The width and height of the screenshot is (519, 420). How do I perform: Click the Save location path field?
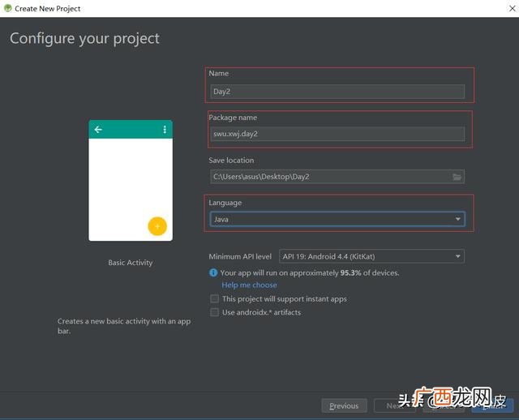click(337, 177)
